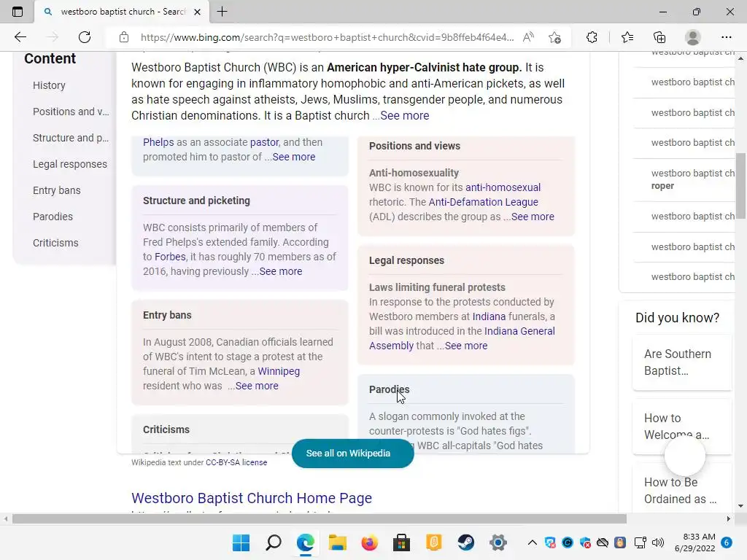Open Steam from taskbar
747x560 pixels.
click(x=465, y=542)
